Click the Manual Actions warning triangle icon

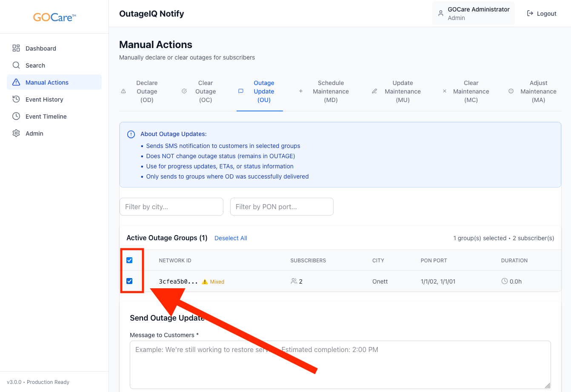[16, 82]
